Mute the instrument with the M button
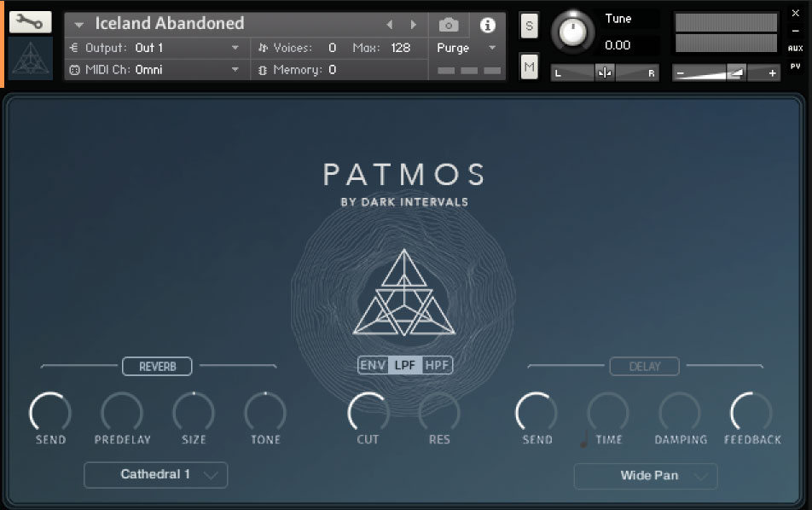812x510 pixels. point(529,67)
